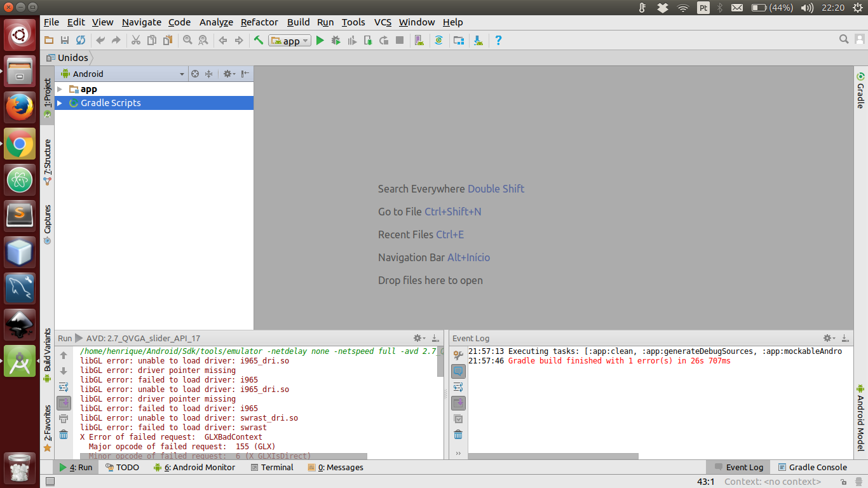The image size is (868, 488).
Task: Open the Android project view dropdown
Action: [x=122, y=74]
